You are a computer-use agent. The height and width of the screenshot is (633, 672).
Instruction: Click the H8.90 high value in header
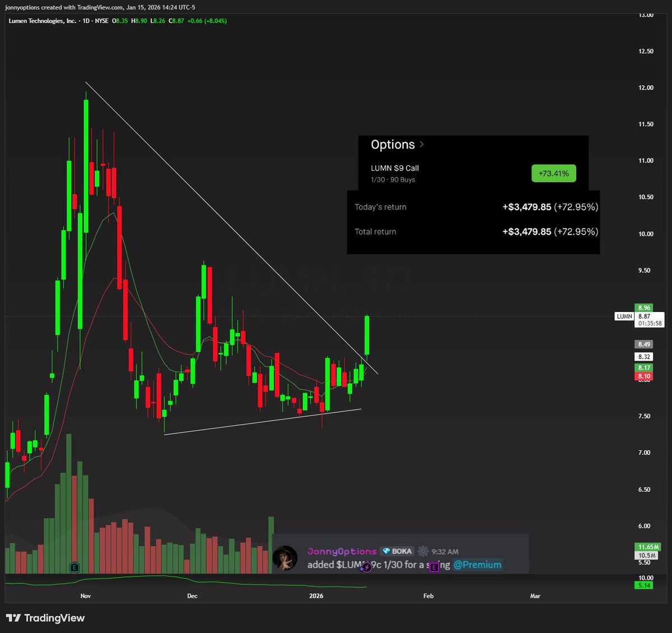coord(139,21)
